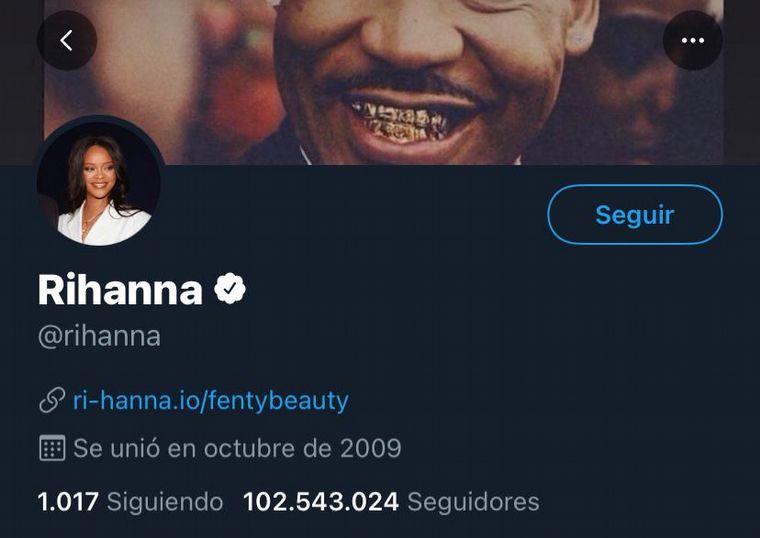Click the 1.017 following count number
Screen dimensions: 760x538
tap(67, 501)
